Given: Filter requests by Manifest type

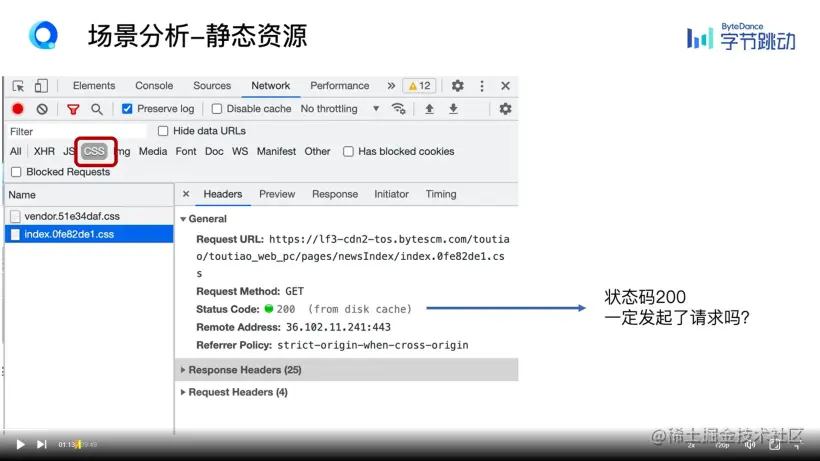Looking at the screenshot, I should tap(276, 152).
